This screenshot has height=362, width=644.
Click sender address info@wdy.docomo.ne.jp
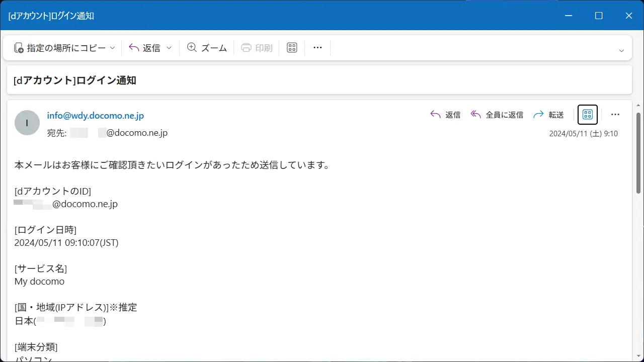tap(96, 116)
